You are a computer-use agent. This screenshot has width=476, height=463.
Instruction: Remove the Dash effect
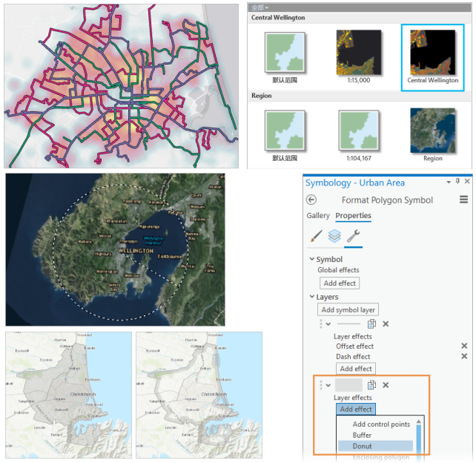point(464,356)
